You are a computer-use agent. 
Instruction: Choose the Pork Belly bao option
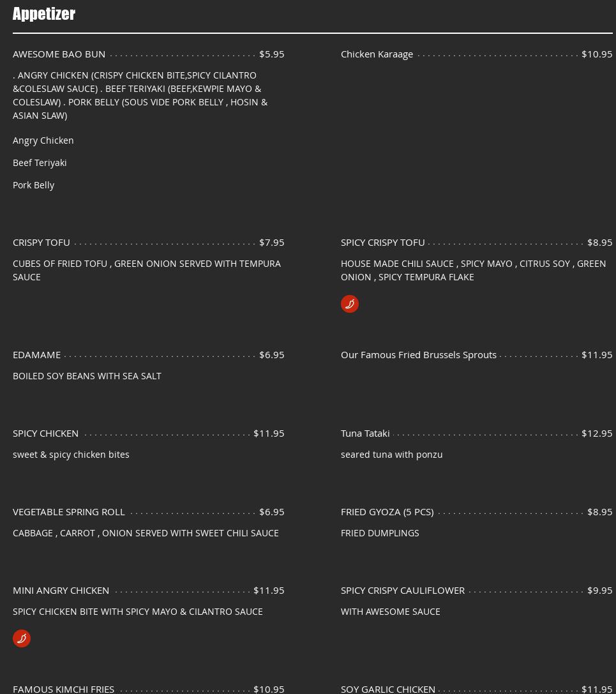pyautogui.click(x=33, y=185)
